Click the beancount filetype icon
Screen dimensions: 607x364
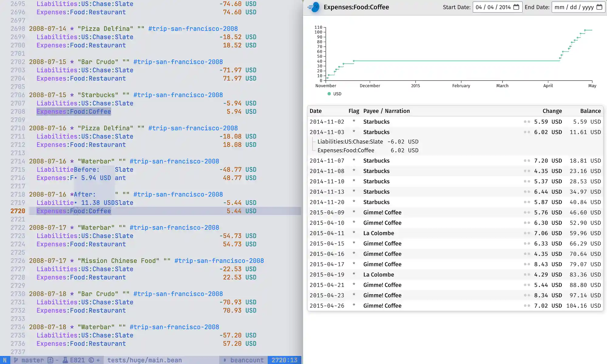tap(225, 360)
